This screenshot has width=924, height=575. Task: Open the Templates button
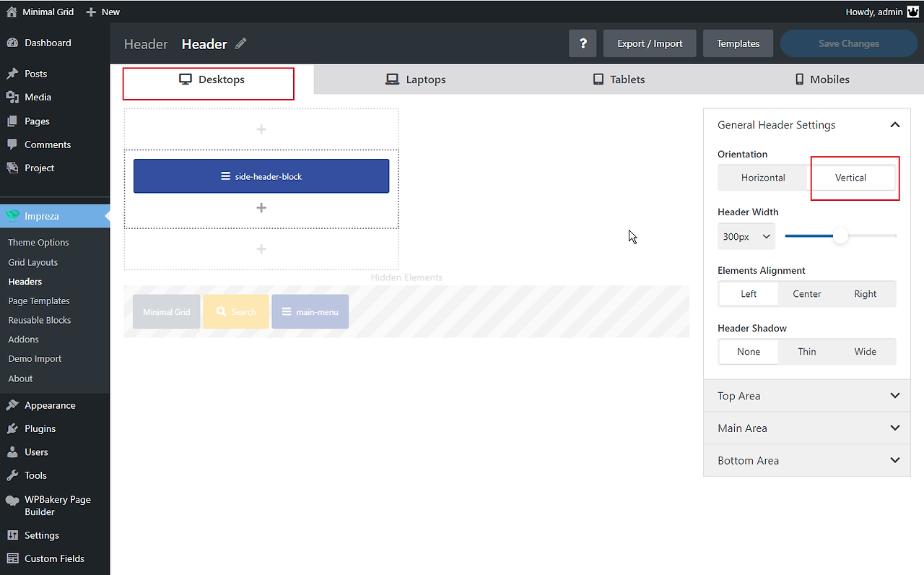tap(738, 43)
